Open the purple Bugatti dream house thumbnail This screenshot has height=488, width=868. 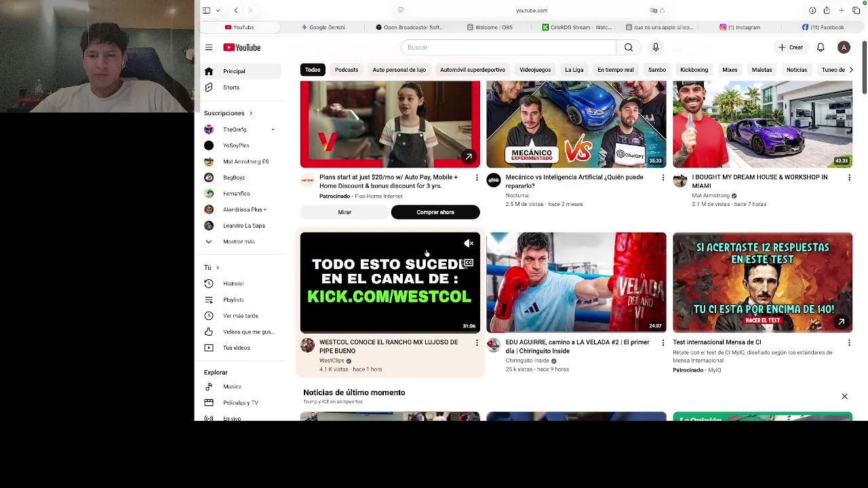[762, 124]
